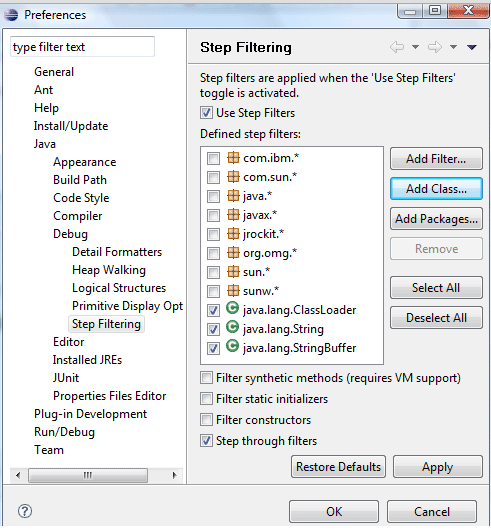The image size is (491, 531).
Task: Click the Eclipse icon in title bar
Action: point(11,15)
